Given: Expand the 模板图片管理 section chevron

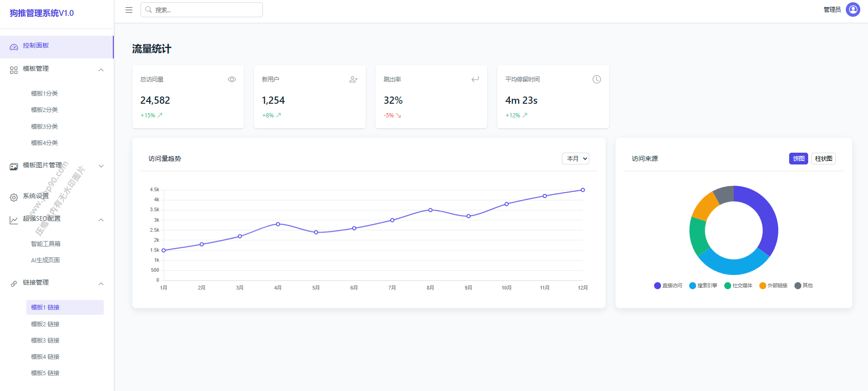Looking at the screenshot, I should point(101,166).
